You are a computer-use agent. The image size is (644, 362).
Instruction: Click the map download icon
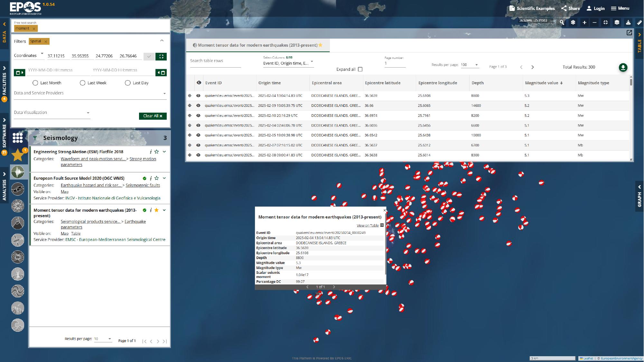pos(628,23)
